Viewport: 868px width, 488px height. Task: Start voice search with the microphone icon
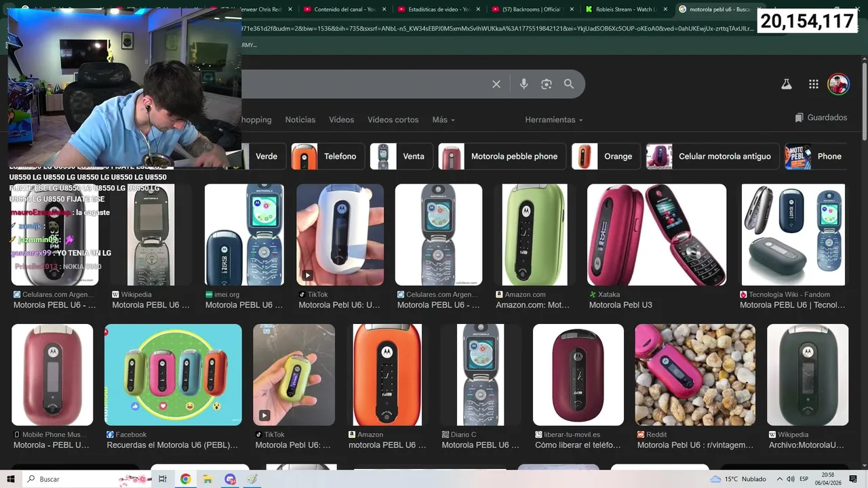pyautogui.click(x=524, y=84)
